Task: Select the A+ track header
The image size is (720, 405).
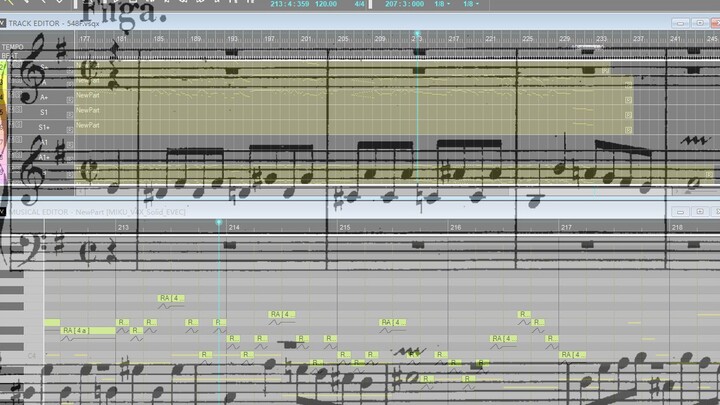Action: tap(44, 97)
